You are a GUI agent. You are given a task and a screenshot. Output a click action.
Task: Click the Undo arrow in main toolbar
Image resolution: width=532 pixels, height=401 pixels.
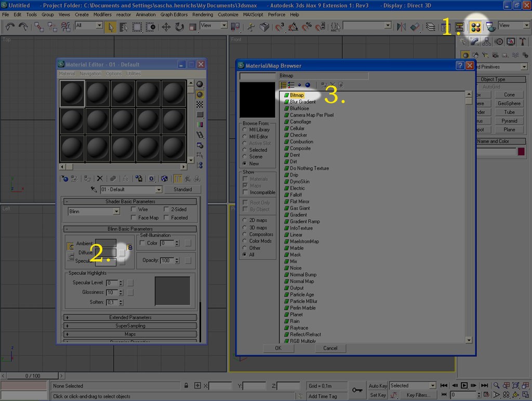[10, 27]
